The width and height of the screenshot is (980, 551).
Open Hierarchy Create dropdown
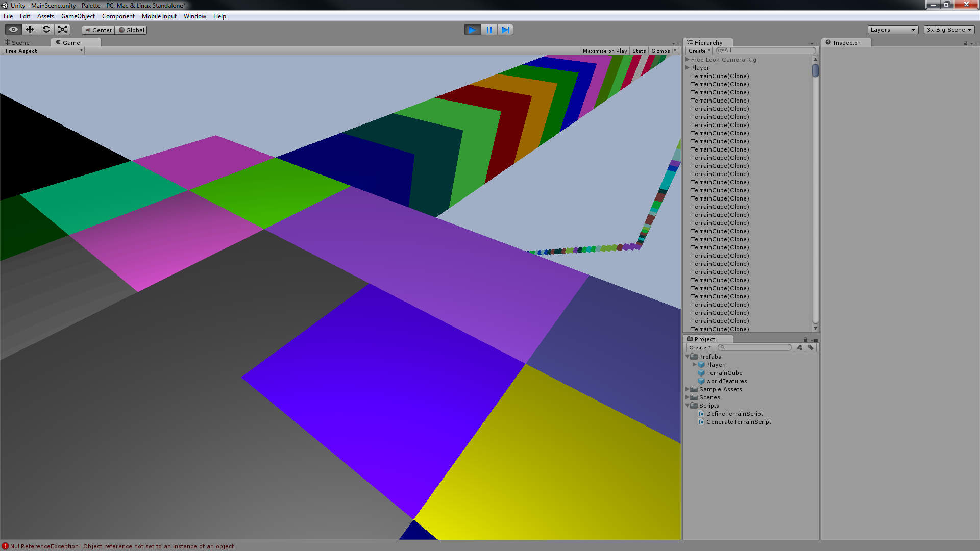pos(699,51)
